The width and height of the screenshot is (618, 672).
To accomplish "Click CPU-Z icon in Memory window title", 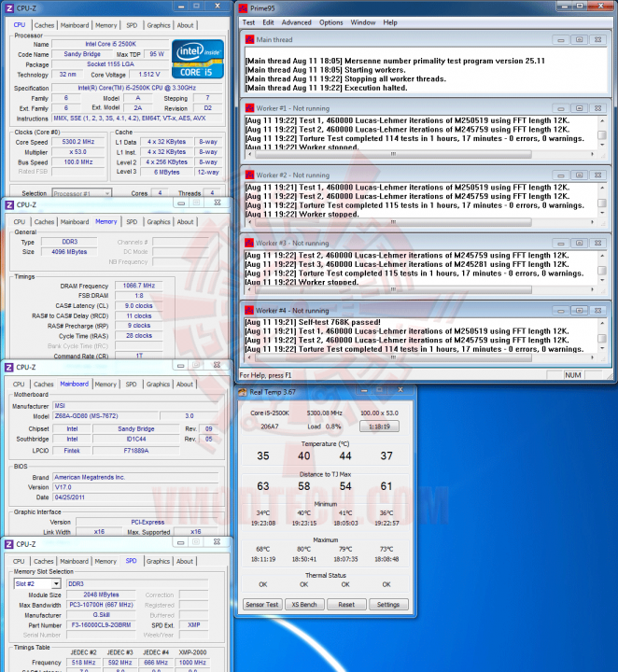I will (9, 204).
